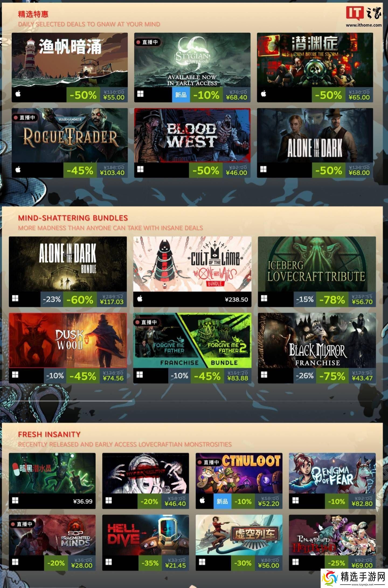This screenshot has width=388, height=588.
Task: Click the Windows icon under Hell Dive
Action: [109, 562]
